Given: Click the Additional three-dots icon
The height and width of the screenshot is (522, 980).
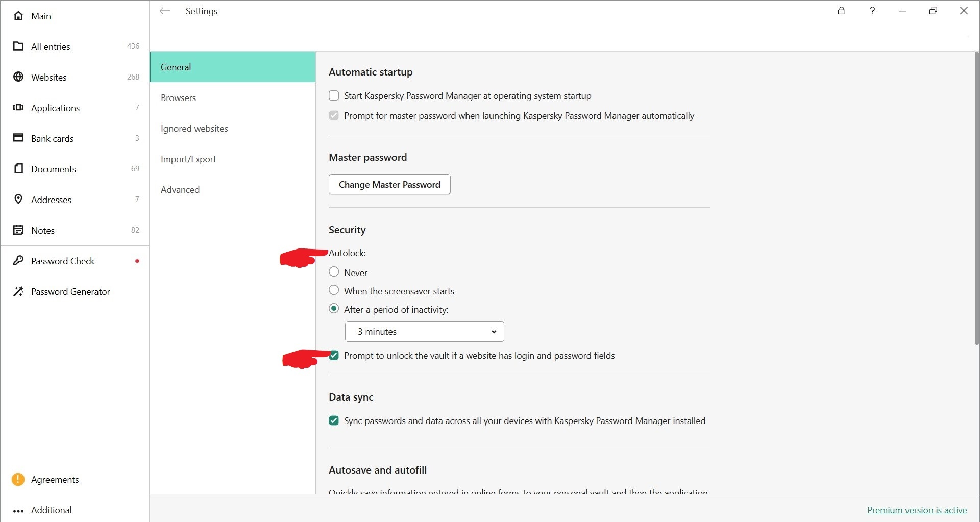Looking at the screenshot, I should pos(18,511).
